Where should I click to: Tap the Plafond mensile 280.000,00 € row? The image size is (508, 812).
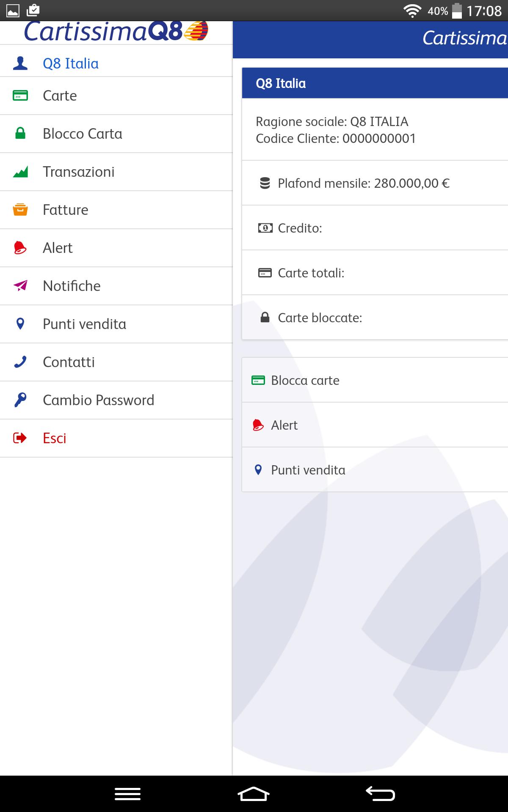pos(375,183)
